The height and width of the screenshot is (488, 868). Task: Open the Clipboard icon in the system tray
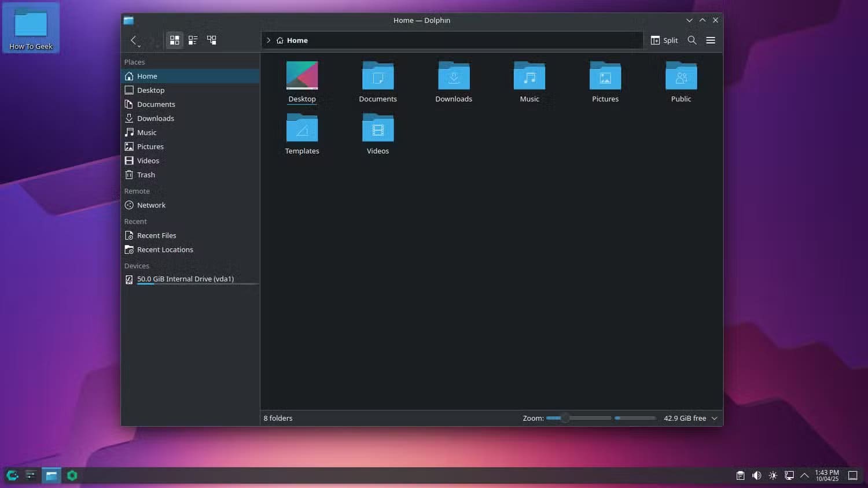[x=740, y=475]
